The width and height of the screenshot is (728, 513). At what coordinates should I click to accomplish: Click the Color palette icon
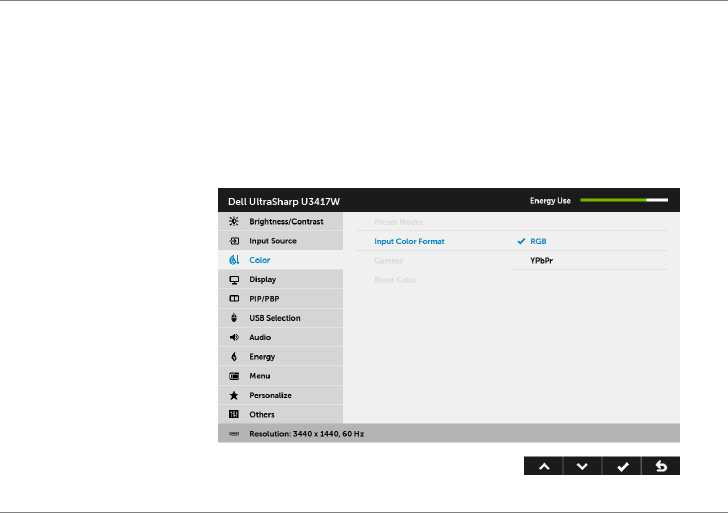click(x=234, y=260)
